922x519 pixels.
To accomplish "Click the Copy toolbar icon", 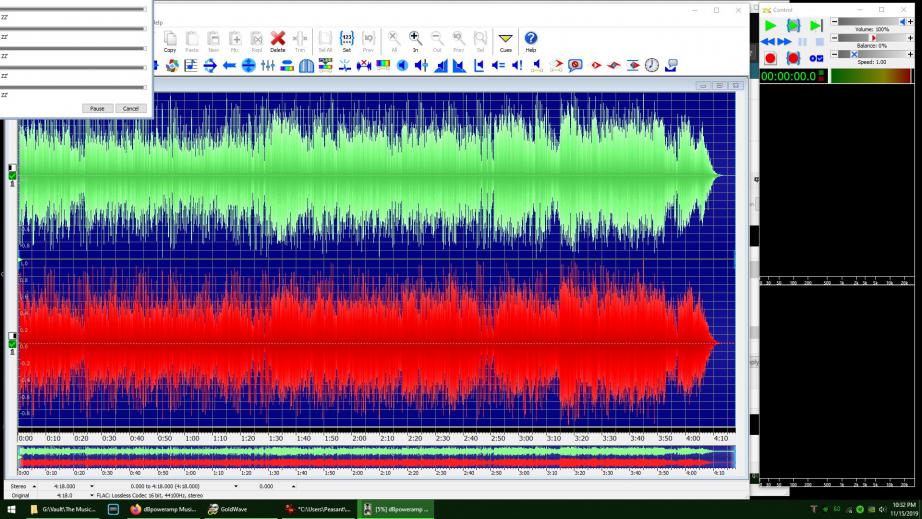I will click(x=170, y=40).
